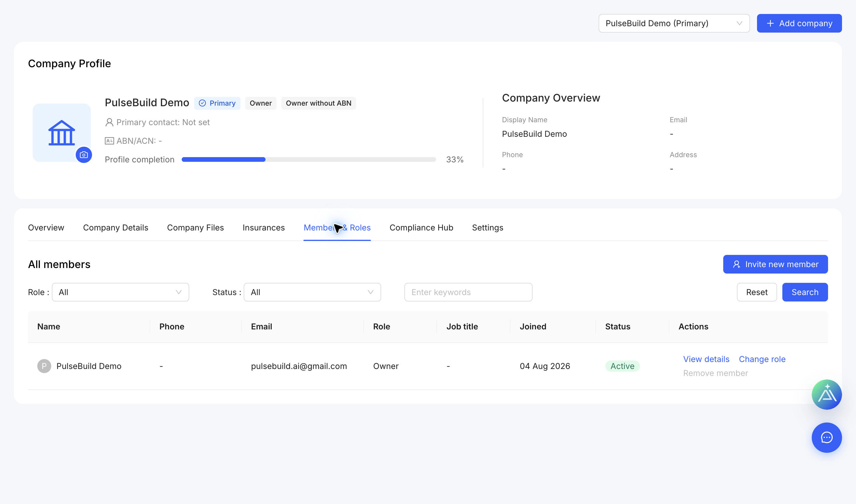Open the Status filter dropdown

[312, 292]
